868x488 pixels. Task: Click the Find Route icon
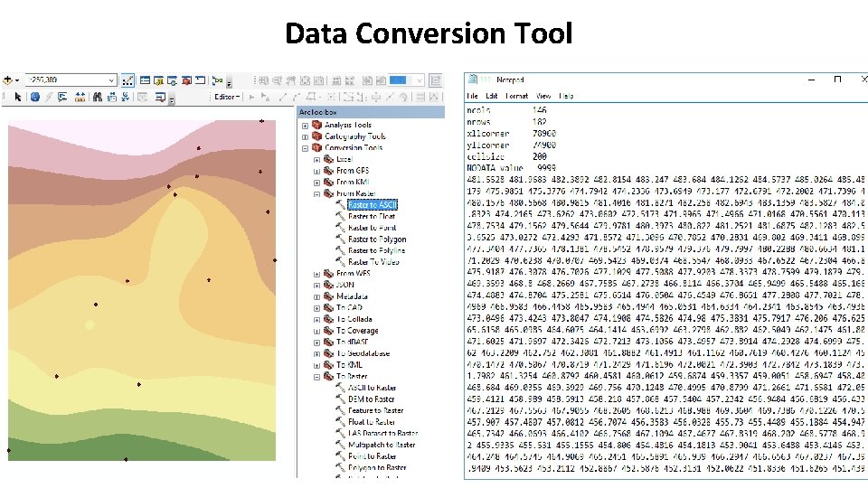[x=112, y=98]
